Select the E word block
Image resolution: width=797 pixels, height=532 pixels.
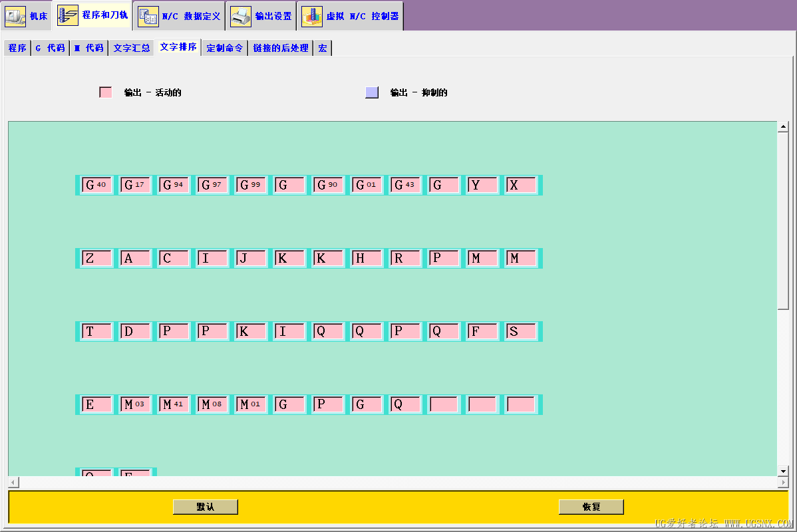point(96,404)
